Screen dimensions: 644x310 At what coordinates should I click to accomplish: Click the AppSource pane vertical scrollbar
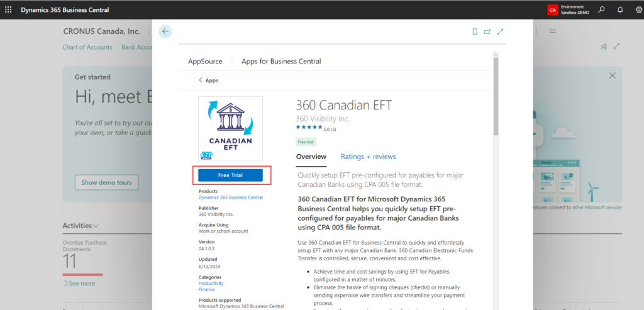496,96
